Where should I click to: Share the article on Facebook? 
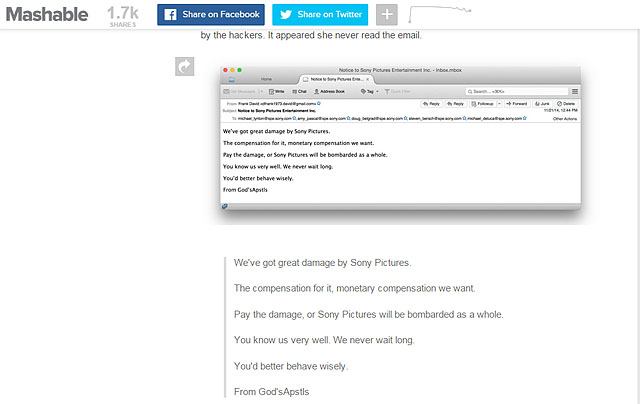tap(211, 15)
